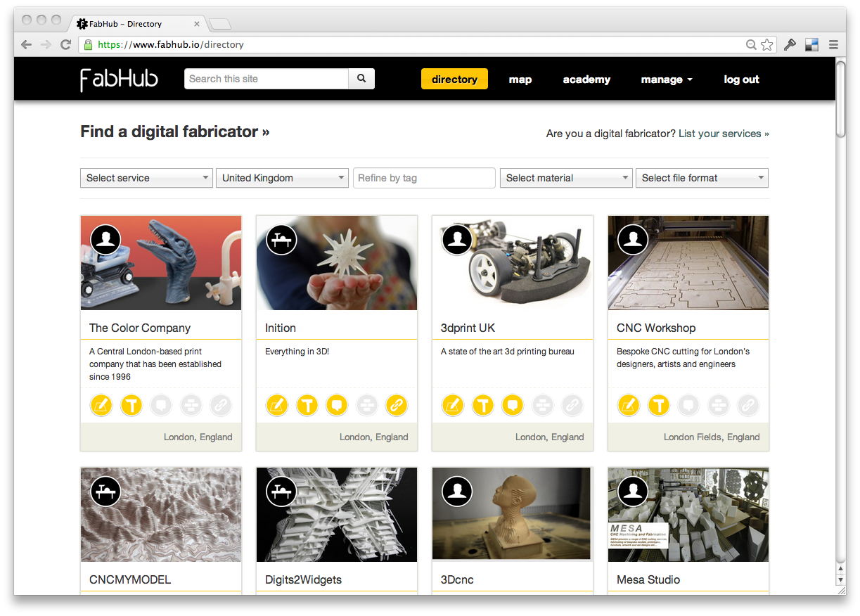Viewport: 860px width, 616px height.
Task: Open the Mesa Studio title link
Action: 648,579
